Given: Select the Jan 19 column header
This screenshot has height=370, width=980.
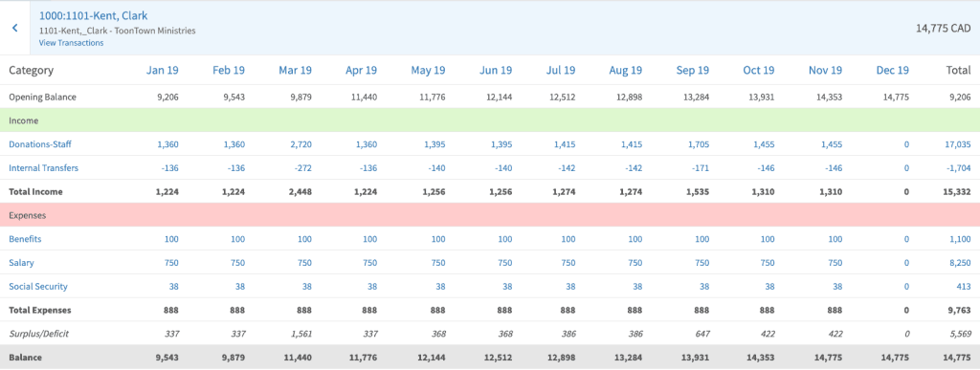Looking at the screenshot, I should point(163,71).
